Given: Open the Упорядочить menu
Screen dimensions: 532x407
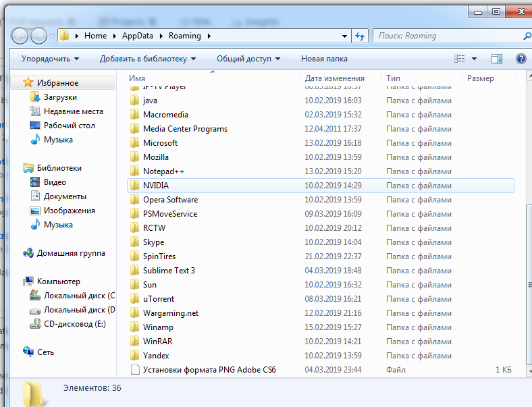Looking at the screenshot, I should [x=50, y=59].
